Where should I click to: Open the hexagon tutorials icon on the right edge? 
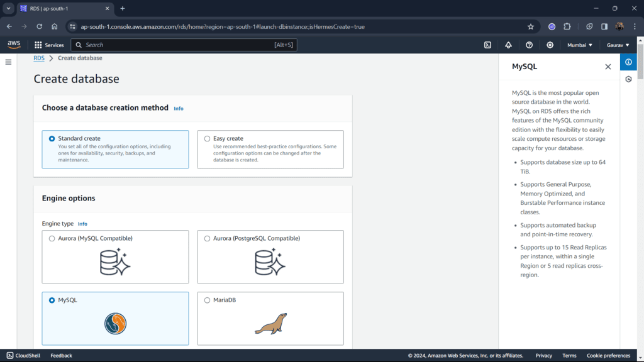[x=628, y=79]
